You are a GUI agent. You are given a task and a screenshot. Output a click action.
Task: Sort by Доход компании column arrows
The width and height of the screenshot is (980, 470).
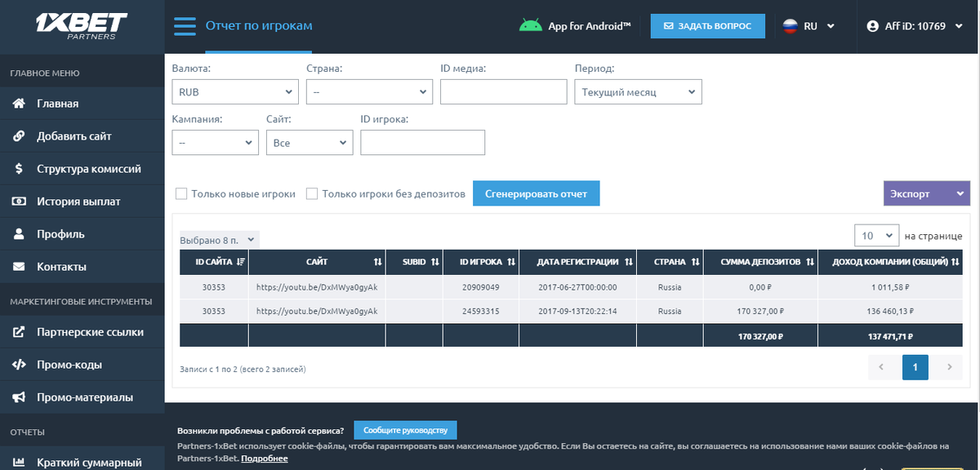pyautogui.click(x=955, y=262)
